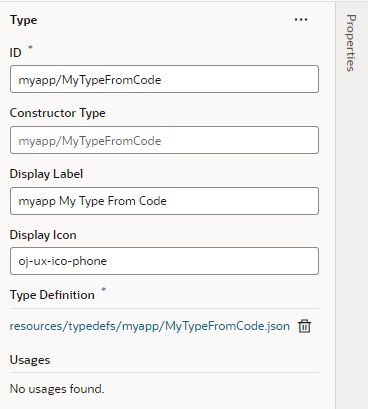Click the 'No usages found.' text
This screenshot has height=409, width=368.
[x=57, y=389]
